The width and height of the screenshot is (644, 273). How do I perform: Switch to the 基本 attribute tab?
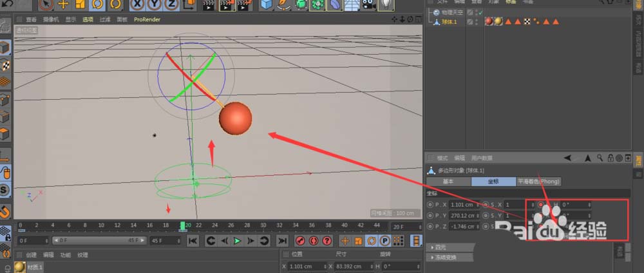448,182
